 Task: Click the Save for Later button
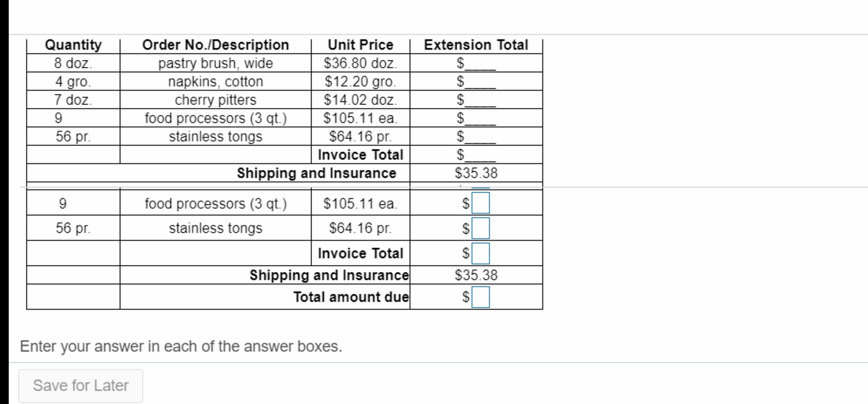[x=81, y=386]
